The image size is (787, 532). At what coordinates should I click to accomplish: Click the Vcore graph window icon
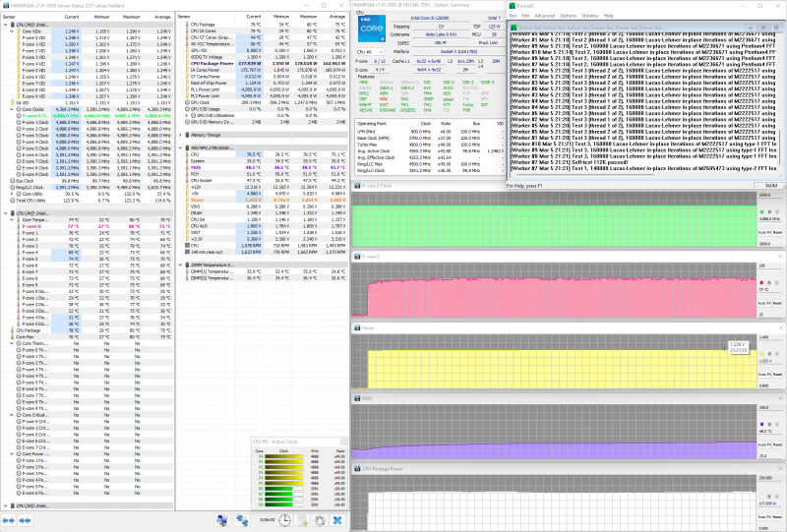pyautogui.click(x=357, y=327)
